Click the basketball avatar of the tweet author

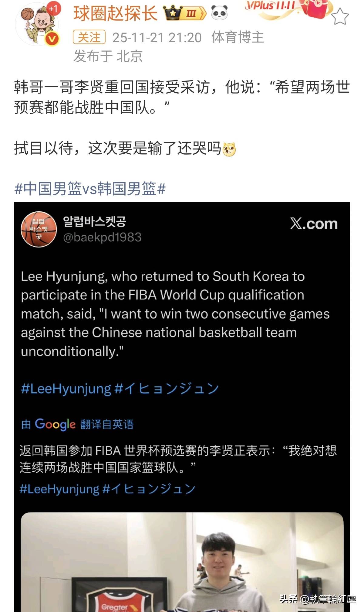(x=39, y=229)
